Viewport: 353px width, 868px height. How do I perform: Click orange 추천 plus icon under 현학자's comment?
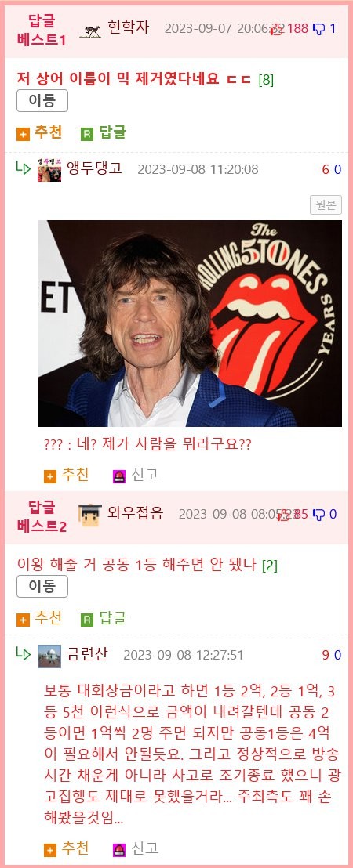pyautogui.click(x=23, y=134)
